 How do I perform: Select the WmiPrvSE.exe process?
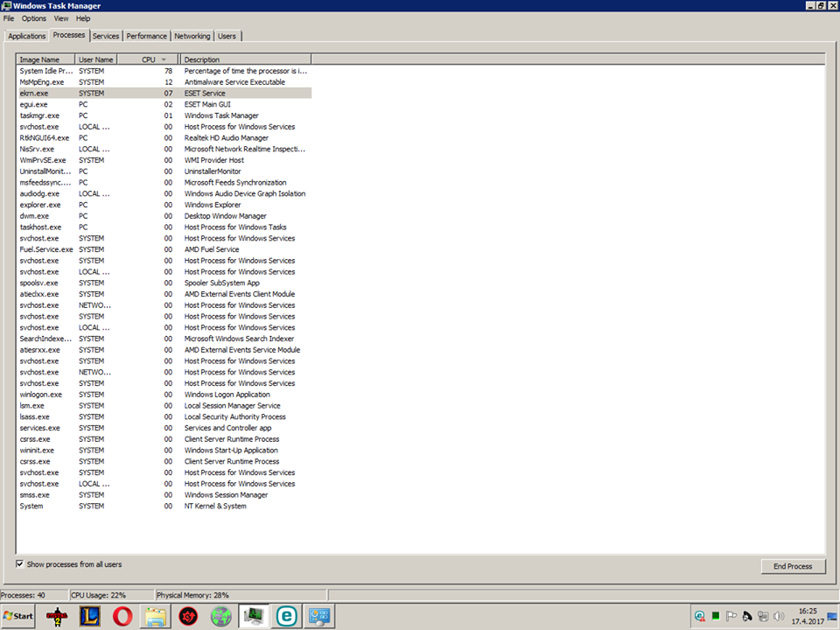(164, 160)
